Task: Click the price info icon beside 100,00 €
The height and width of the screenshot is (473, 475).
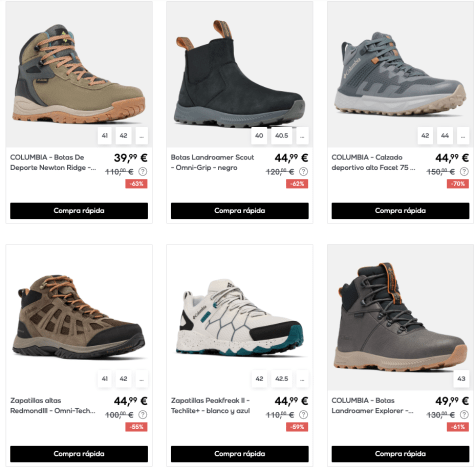Action: click(143, 415)
